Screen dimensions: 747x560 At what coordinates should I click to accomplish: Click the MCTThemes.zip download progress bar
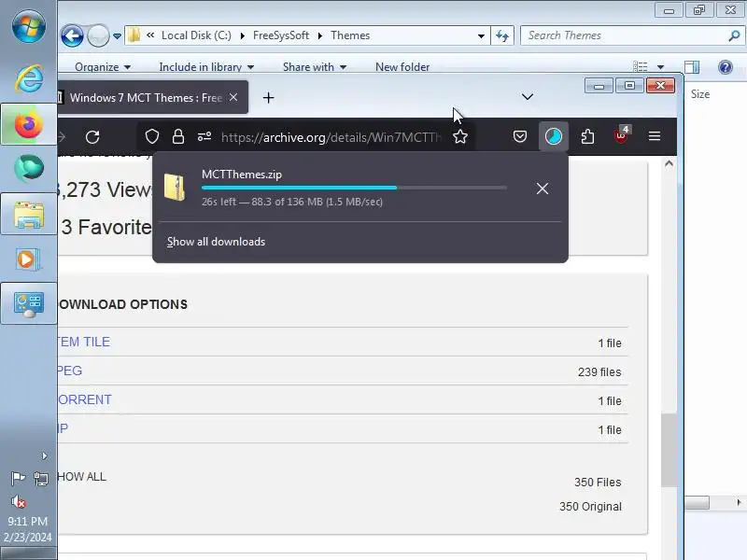click(354, 188)
